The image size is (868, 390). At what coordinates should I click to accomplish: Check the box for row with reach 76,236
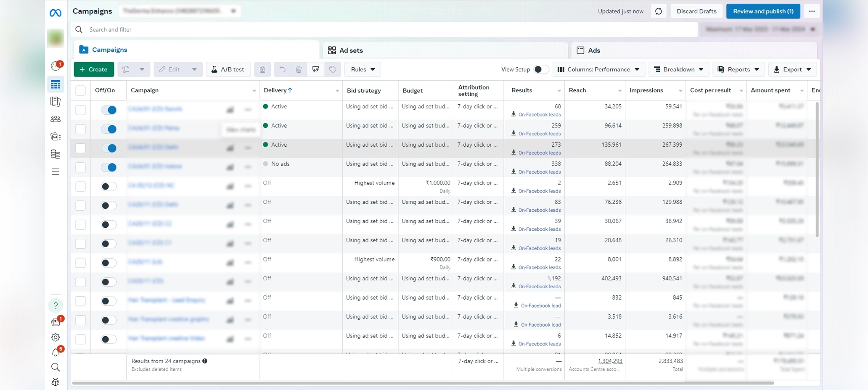80,206
